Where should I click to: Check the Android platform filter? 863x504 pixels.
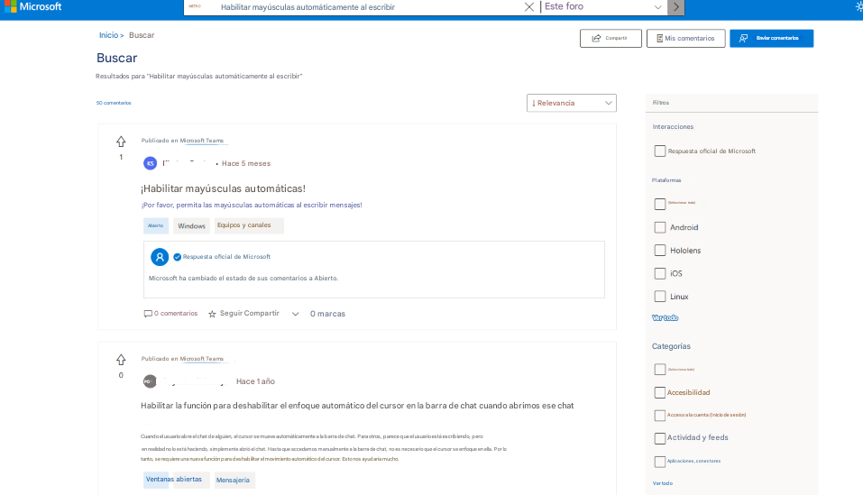click(x=660, y=227)
